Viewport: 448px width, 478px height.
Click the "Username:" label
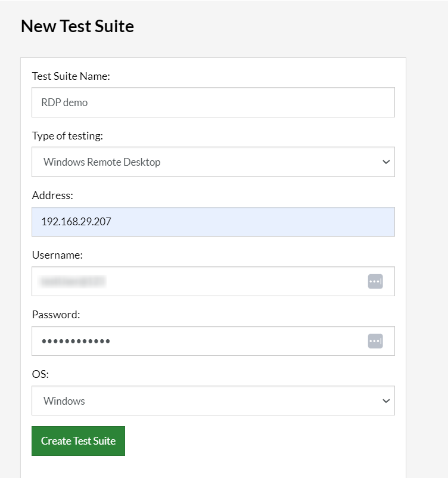click(x=57, y=255)
